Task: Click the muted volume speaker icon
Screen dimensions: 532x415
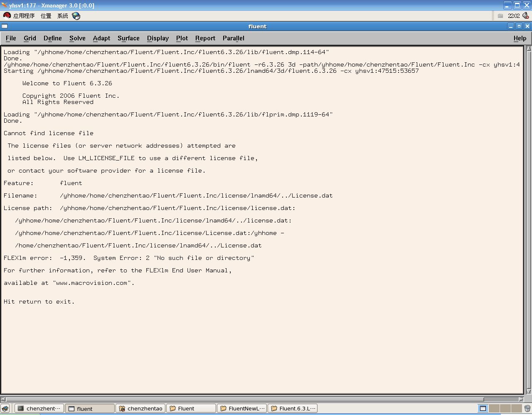Action: coord(525,16)
